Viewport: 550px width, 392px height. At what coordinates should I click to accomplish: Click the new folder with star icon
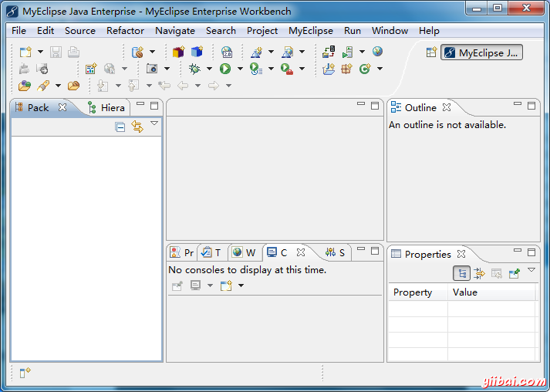tap(329, 69)
